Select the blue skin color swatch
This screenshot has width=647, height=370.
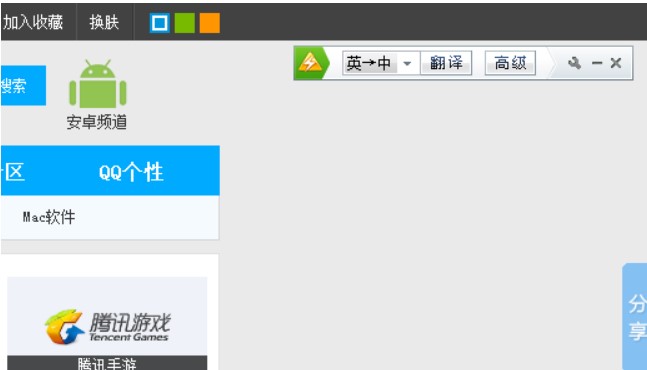pos(160,23)
